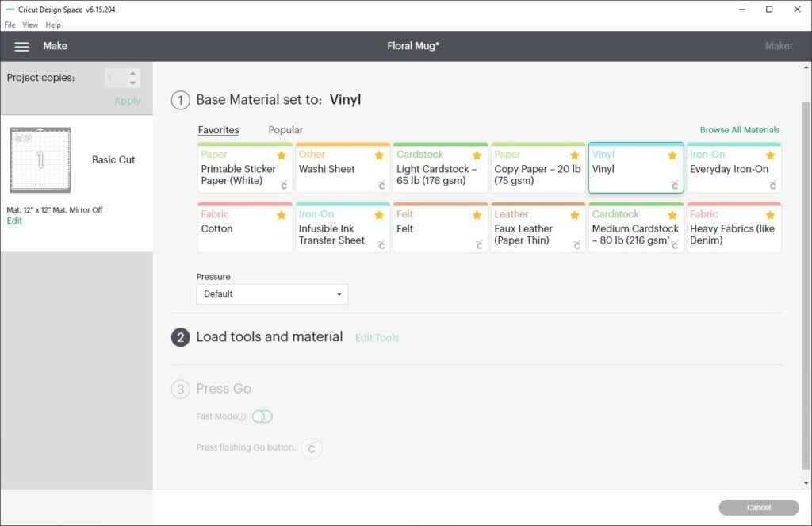
Task: Select the Washi Sheet material card
Action: coord(343,168)
